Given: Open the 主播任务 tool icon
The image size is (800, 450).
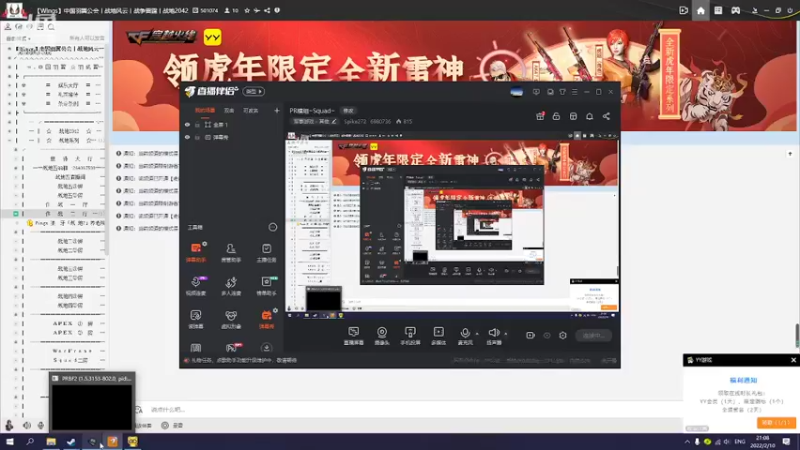Looking at the screenshot, I should (x=266, y=252).
